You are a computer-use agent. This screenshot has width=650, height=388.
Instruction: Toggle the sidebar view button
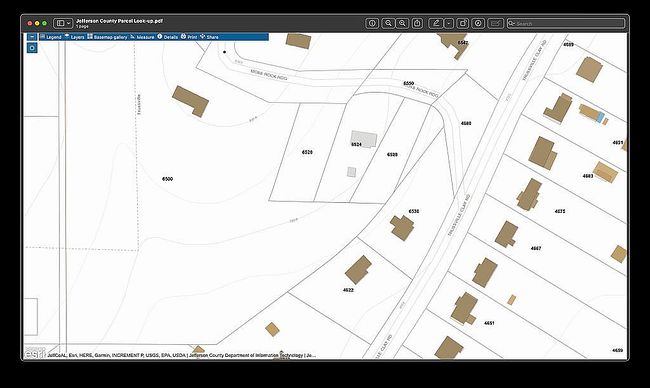[61, 23]
